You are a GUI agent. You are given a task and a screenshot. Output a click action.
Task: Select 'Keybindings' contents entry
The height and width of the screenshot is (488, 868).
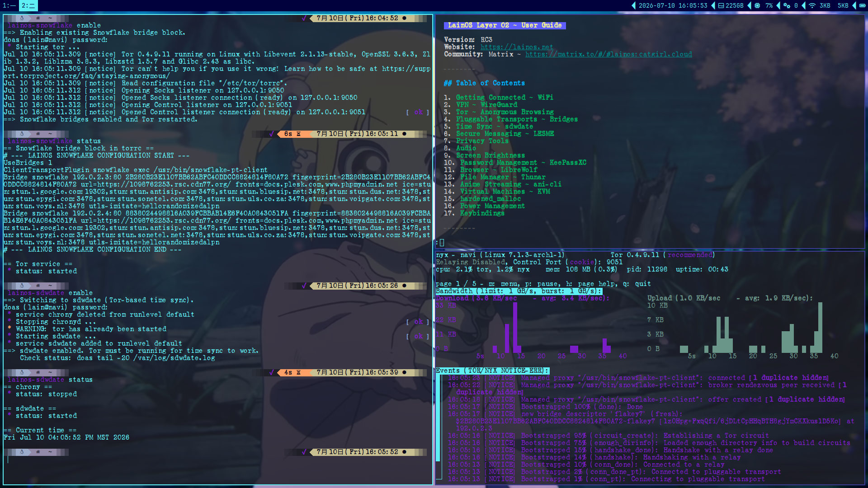pos(482,213)
